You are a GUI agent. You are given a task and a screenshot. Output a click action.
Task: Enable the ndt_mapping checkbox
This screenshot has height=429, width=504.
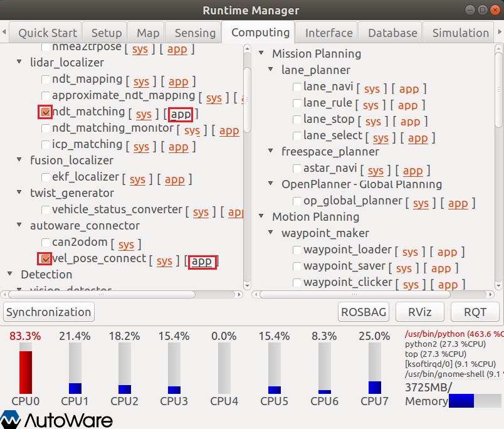(x=45, y=79)
